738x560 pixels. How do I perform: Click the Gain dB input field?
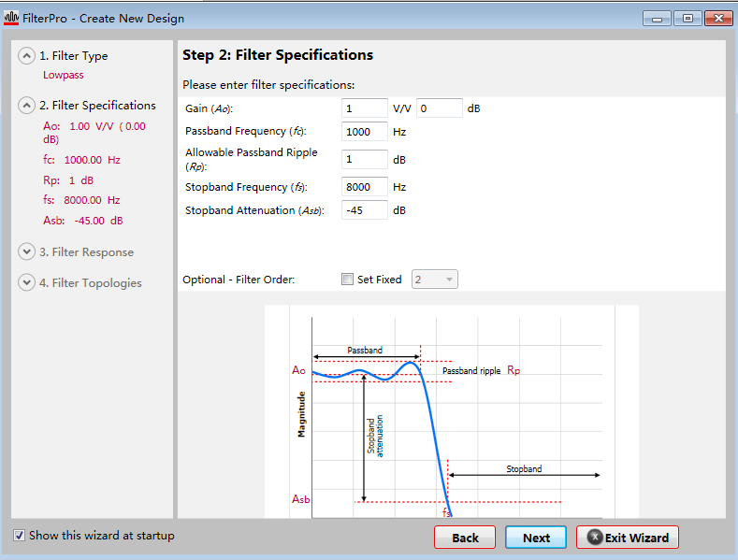[x=439, y=108]
